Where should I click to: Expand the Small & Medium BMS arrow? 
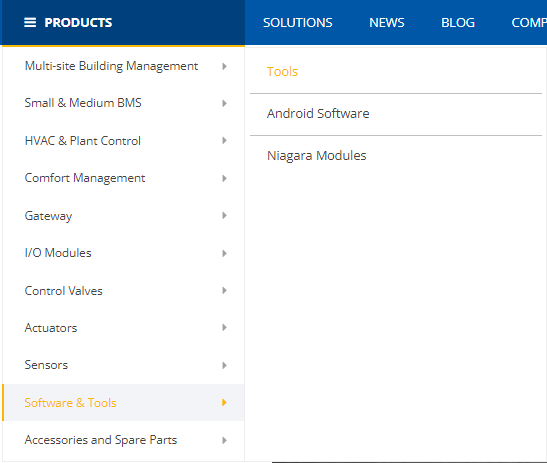(x=224, y=103)
